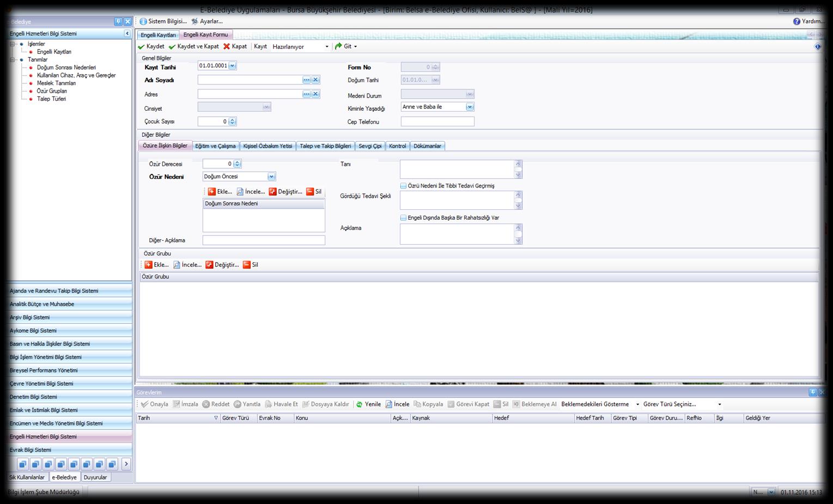Click İncele in Görevlerim toolbar

[397, 404]
